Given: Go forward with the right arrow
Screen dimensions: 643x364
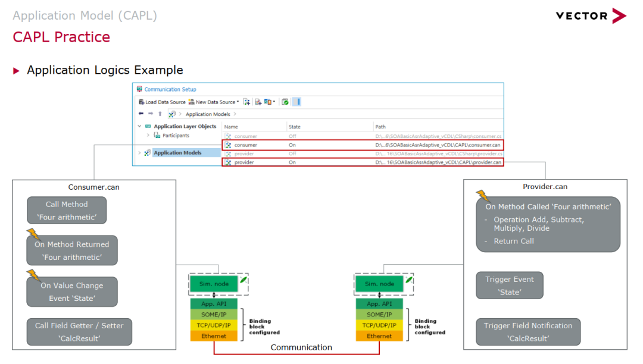Looking at the screenshot, I should tap(151, 114).
